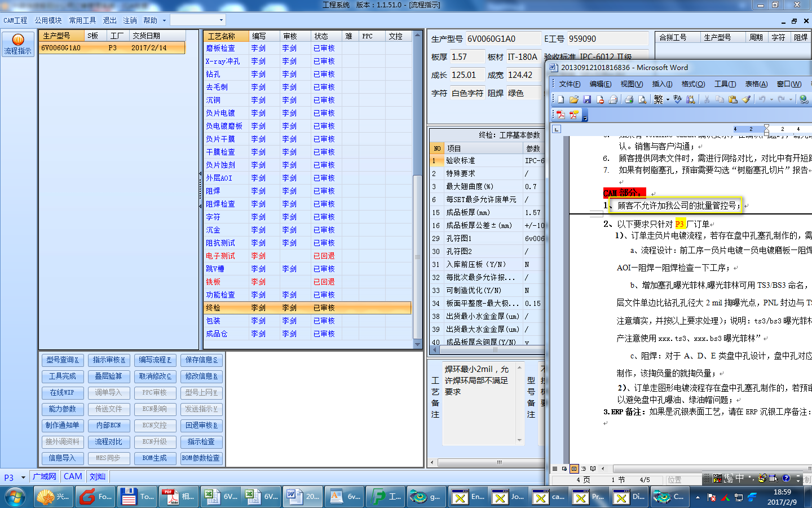Switch Word to Reading Layout view icon
Image resolution: width=812 pixels, height=508 pixels.
[x=593, y=468]
